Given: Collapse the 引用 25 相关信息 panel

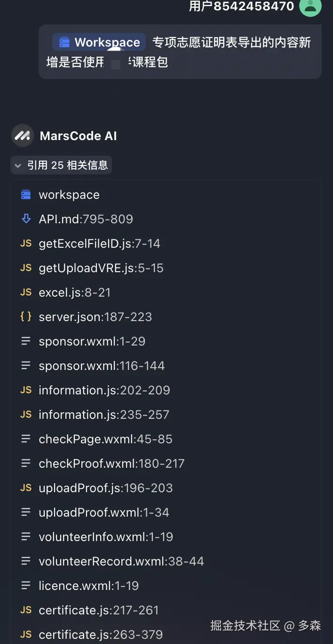Looking at the screenshot, I should 61,165.
